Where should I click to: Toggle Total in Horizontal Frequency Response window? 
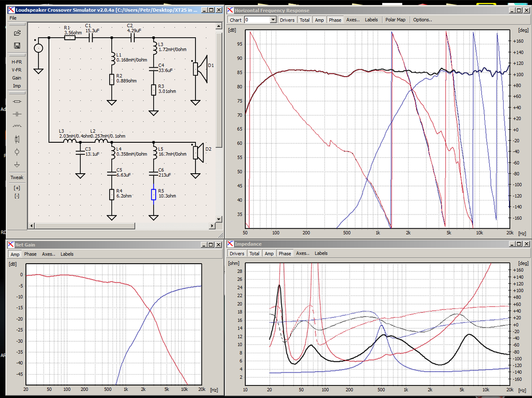[305, 20]
